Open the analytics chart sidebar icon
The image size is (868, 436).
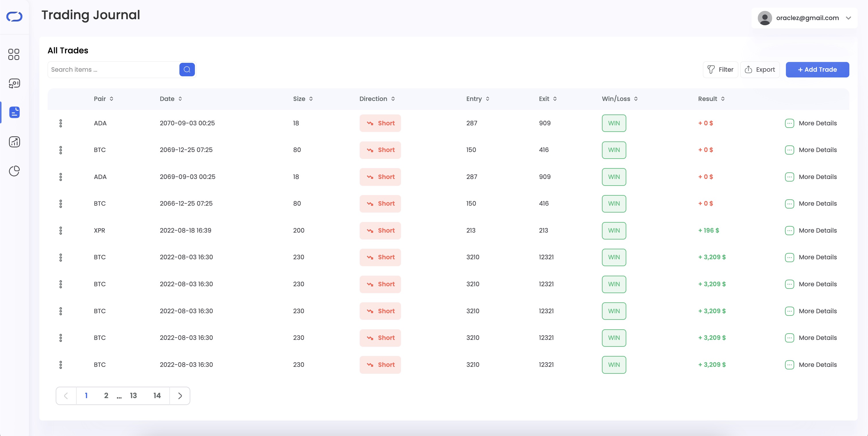click(14, 142)
